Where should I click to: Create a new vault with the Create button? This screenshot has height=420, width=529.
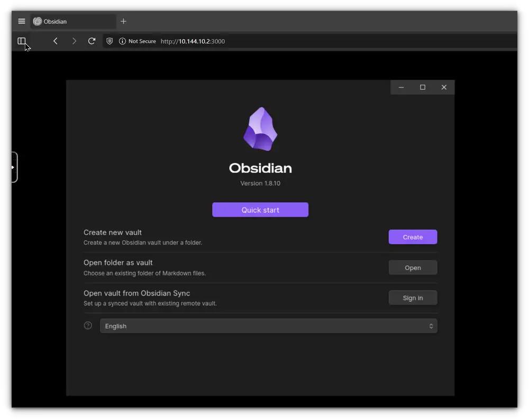click(x=413, y=237)
